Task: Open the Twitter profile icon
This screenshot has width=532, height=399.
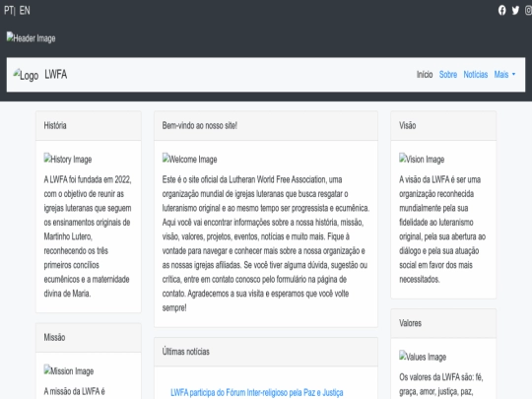Action: [x=515, y=11]
